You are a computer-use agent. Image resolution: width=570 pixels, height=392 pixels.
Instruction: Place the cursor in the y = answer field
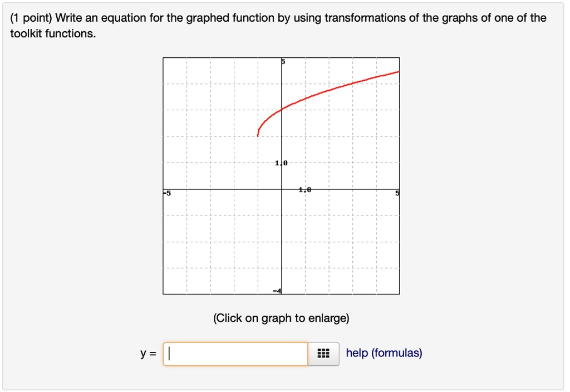point(234,352)
